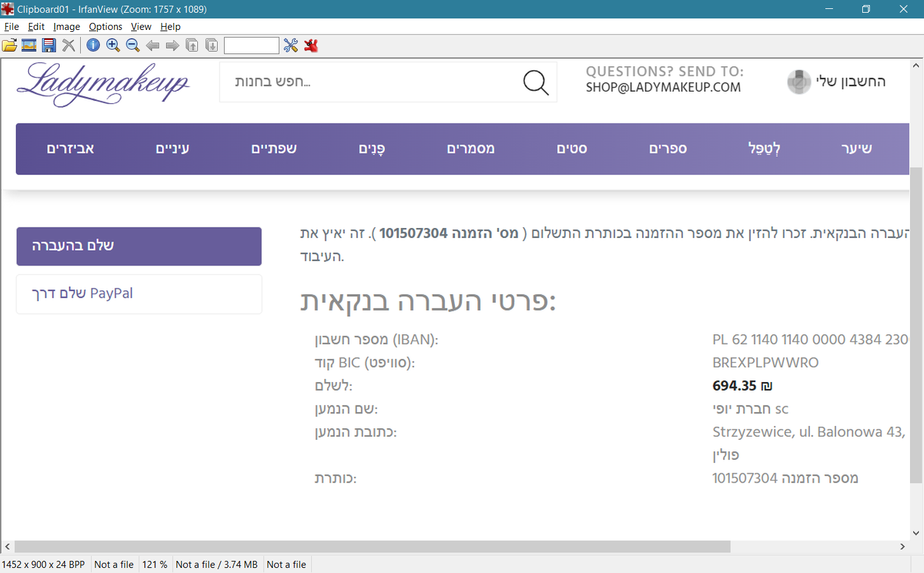The width and height of the screenshot is (924, 573).
Task: Click the שלם דרך PayPal button
Action: (139, 294)
